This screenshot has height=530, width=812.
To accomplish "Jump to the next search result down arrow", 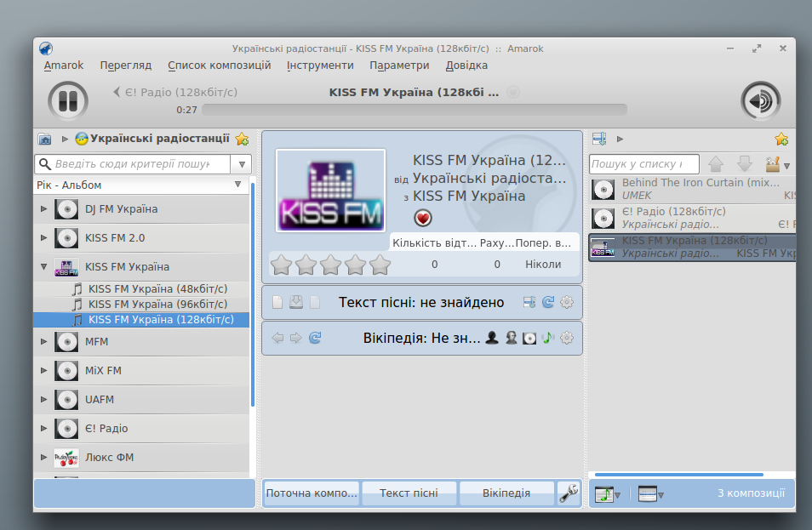I will click(745, 164).
